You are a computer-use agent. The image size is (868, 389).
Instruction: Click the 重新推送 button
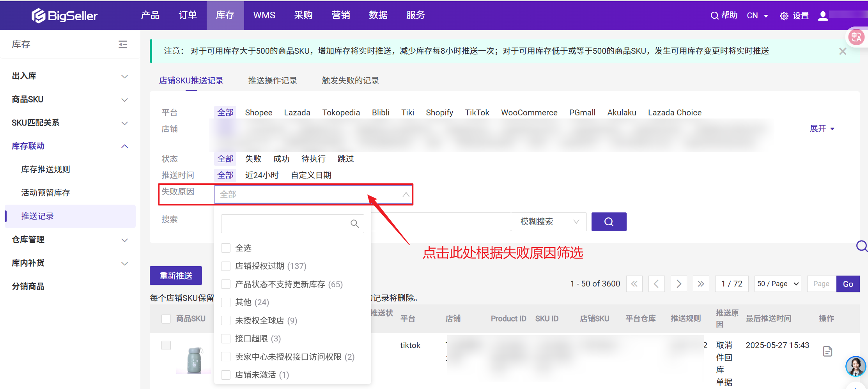point(176,276)
